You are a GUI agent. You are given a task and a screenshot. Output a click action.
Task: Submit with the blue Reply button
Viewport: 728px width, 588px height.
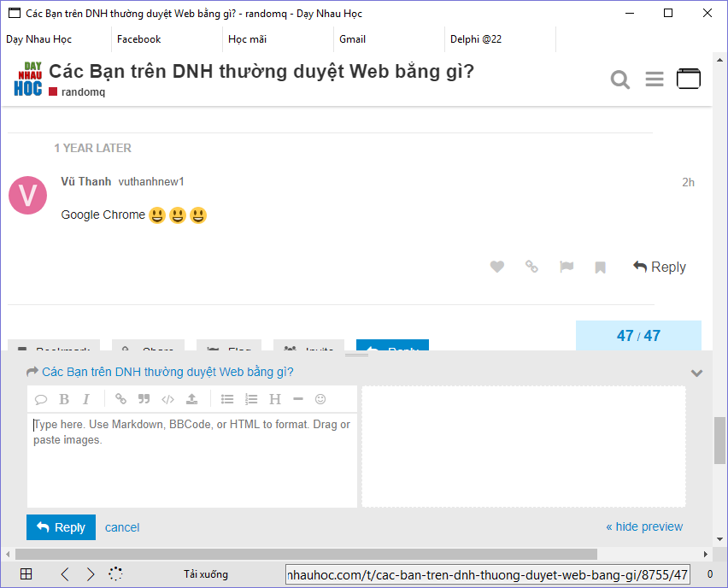coord(61,527)
